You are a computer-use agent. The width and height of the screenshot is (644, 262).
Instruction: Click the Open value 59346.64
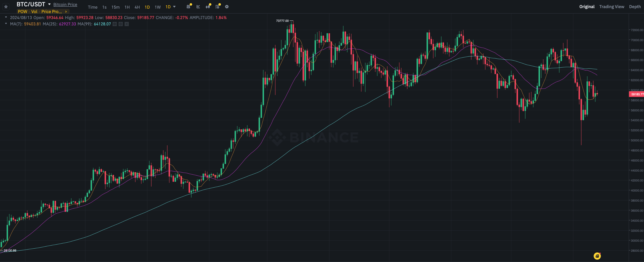55,17
